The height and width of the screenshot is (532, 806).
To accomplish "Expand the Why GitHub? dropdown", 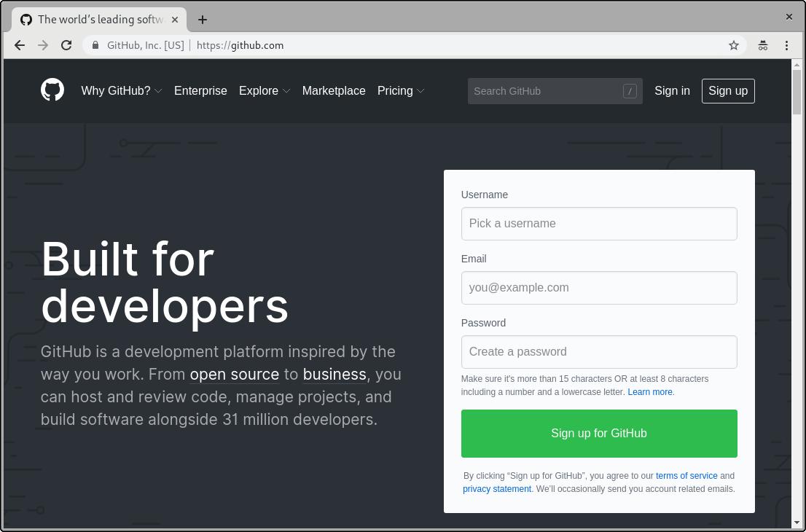I will tap(121, 91).
